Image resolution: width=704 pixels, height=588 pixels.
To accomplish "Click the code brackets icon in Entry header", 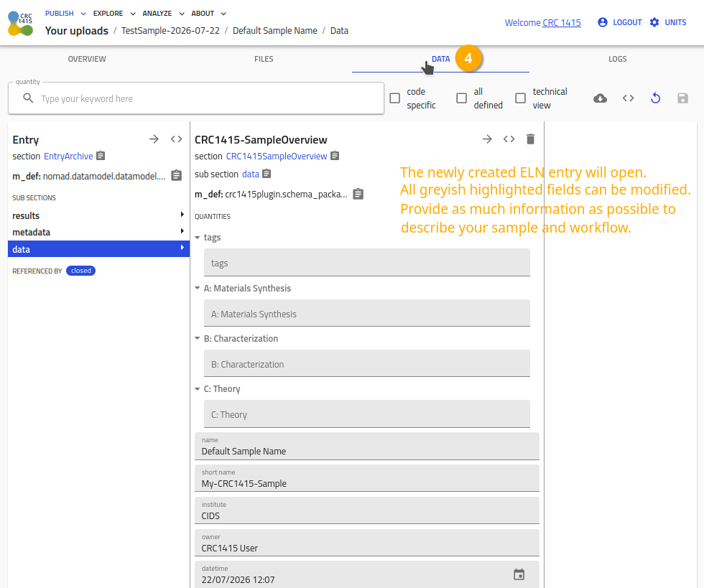I will [x=177, y=139].
